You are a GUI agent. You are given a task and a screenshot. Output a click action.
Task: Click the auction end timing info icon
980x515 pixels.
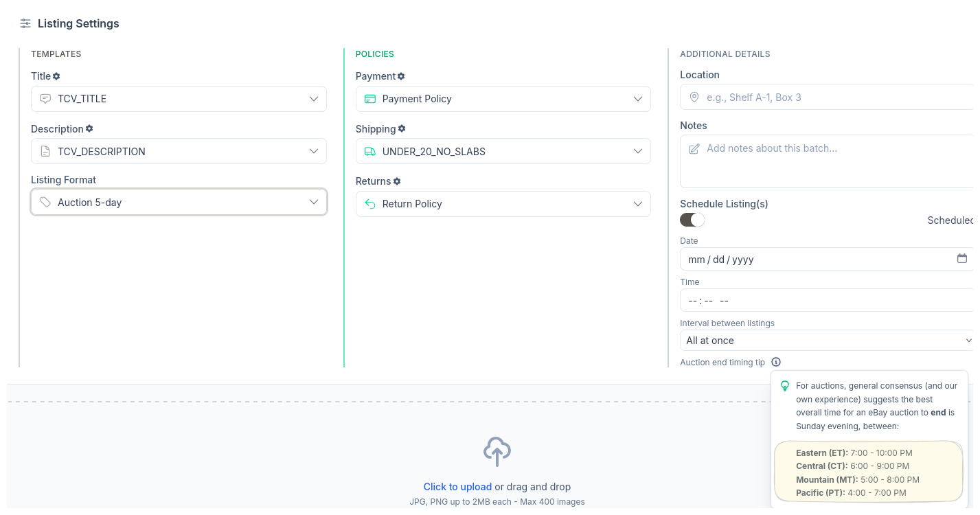[775, 362]
